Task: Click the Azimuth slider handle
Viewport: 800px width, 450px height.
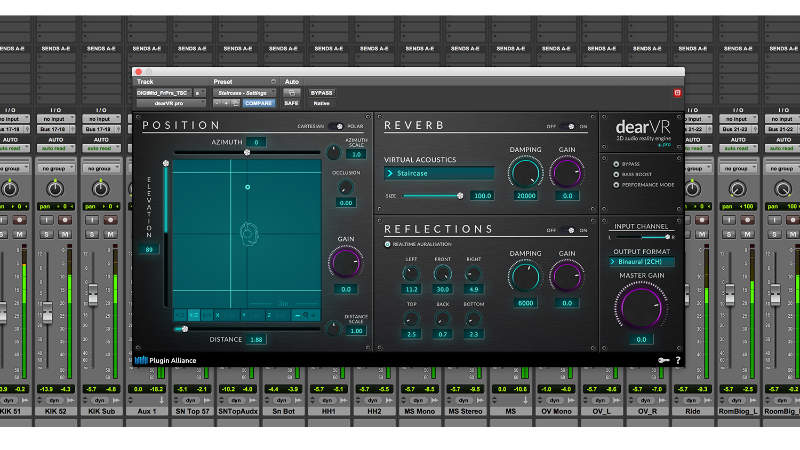Action: pyautogui.click(x=247, y=152)
